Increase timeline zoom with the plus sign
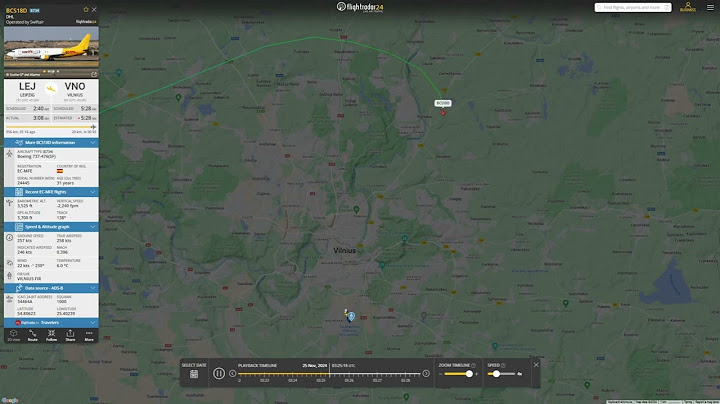Screen dimensions: 720x404 (x=477, y=374)
